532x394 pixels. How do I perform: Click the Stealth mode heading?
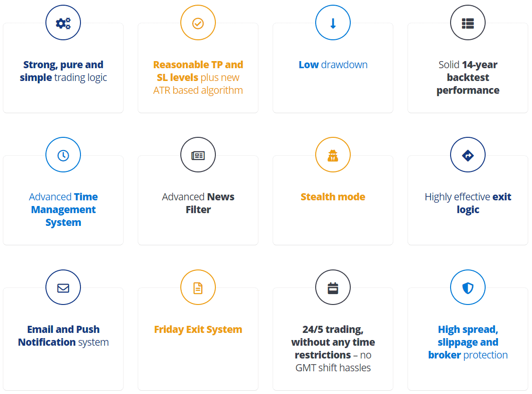click(333, 197)
